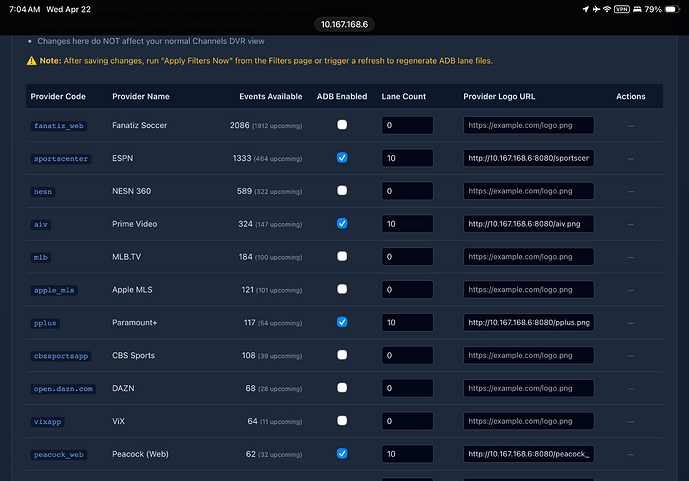Edit Paramount+ lane count value
Image resolution: width=689 pixels, height=481 pixels.
pos(407,322)
